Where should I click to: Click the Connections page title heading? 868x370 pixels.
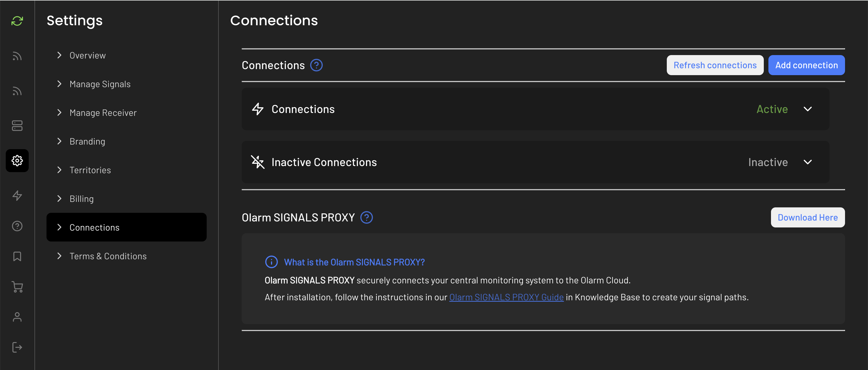pos(274,21)
